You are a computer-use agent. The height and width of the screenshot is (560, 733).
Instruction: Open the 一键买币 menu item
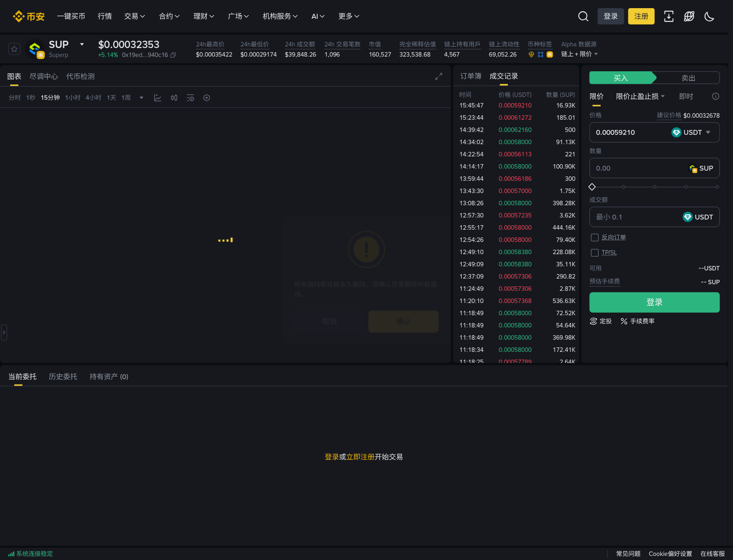71,16
